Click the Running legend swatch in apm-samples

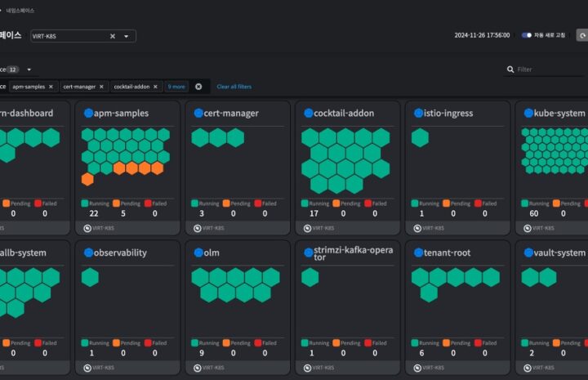(85, 203)
